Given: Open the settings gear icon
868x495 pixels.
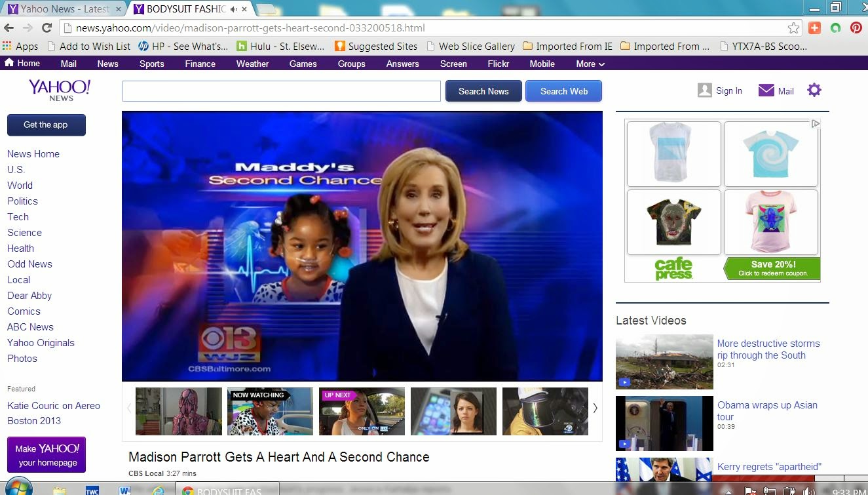Looking at the screenshot, I should coord(814,90).
